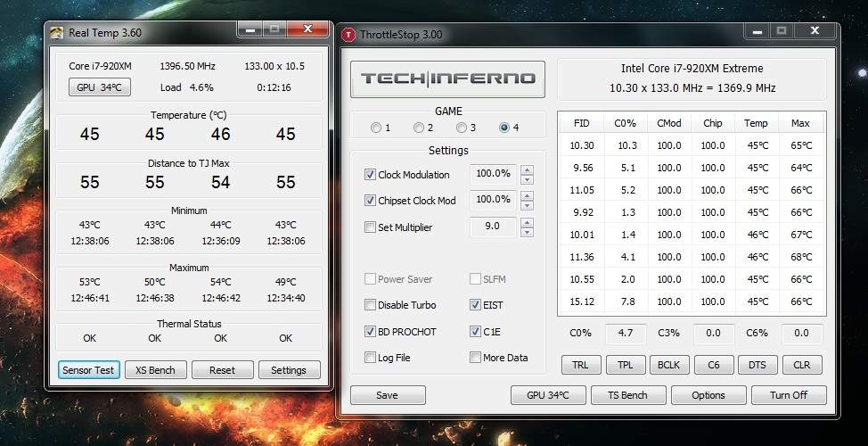Click the maximum time 12:46:42

(221, 298)
